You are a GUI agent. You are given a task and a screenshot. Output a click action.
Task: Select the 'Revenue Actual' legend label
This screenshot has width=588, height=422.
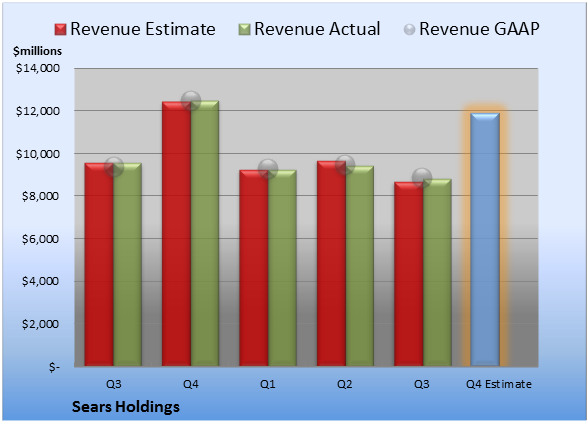[x=317, y=29]
